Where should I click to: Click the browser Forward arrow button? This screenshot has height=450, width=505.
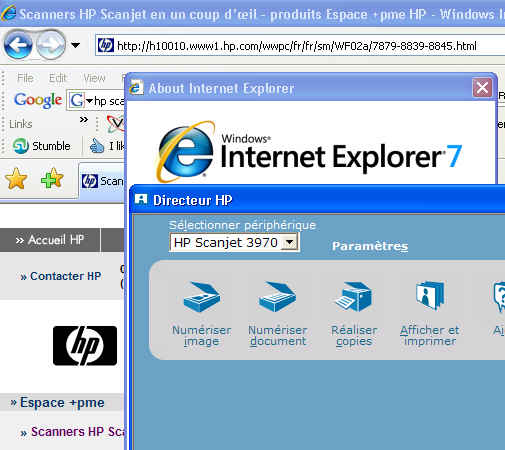tap(50, 45)
